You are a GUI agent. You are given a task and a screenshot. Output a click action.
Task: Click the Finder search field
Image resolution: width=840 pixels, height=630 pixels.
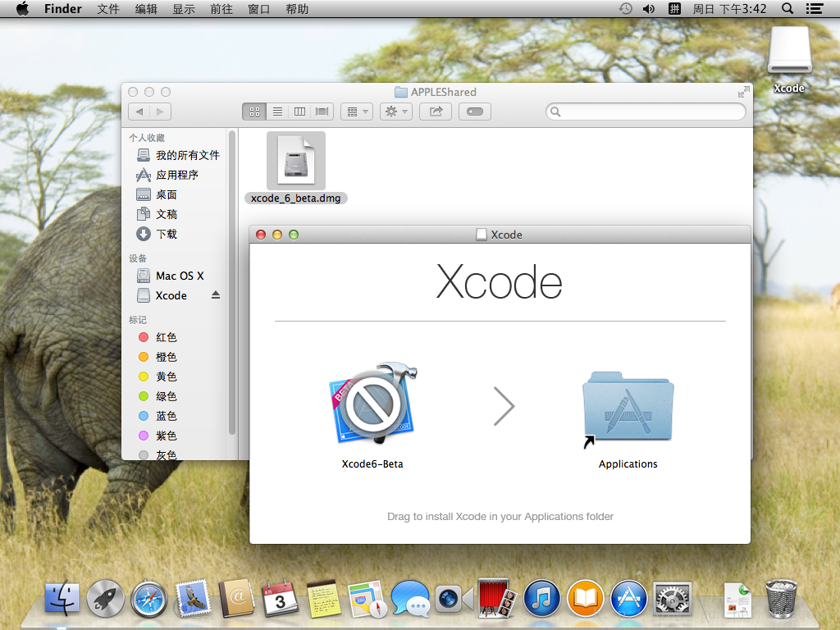(646, 112)
